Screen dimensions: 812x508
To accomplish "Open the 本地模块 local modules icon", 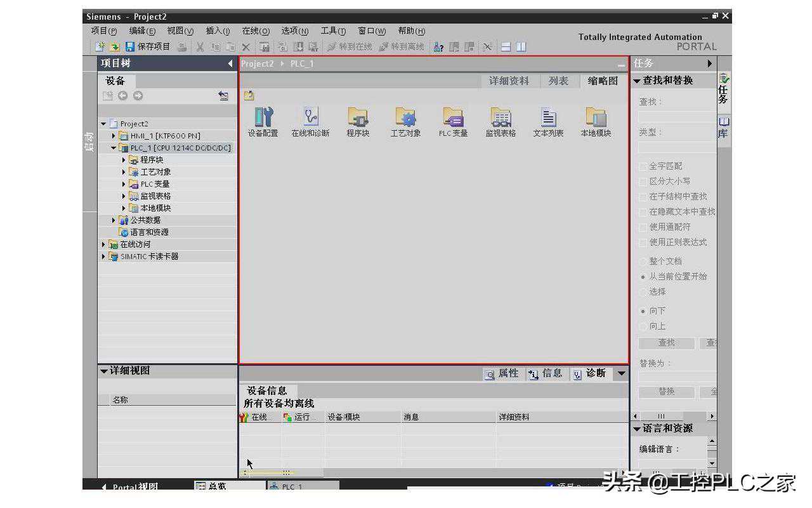I will (596, 118).
